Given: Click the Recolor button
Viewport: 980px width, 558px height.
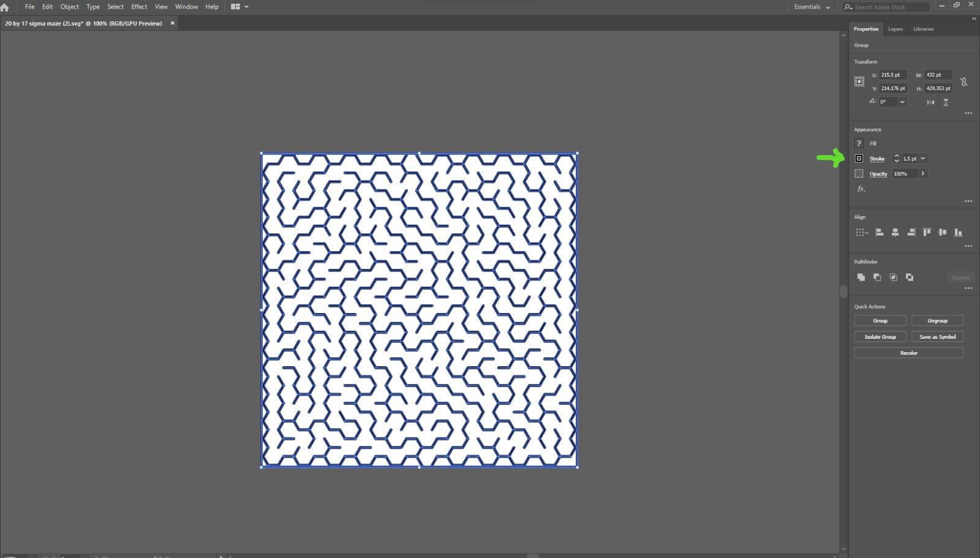Looking at the screenshot, I should point(909,353).
